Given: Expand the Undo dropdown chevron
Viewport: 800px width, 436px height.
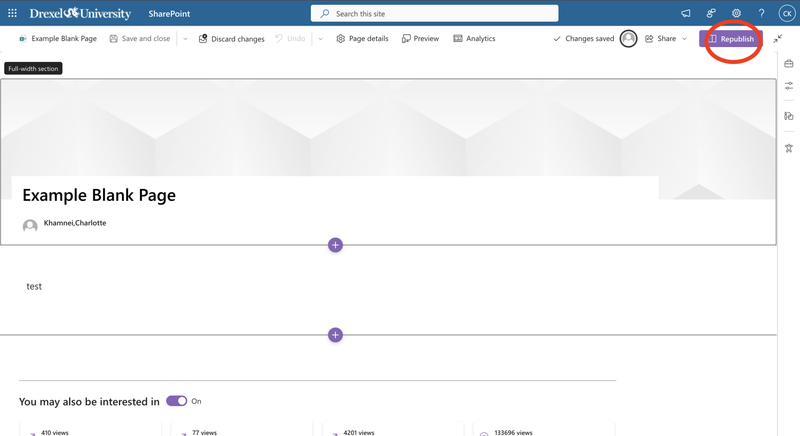Looking at the screenshot, I should tap(320, 39).
